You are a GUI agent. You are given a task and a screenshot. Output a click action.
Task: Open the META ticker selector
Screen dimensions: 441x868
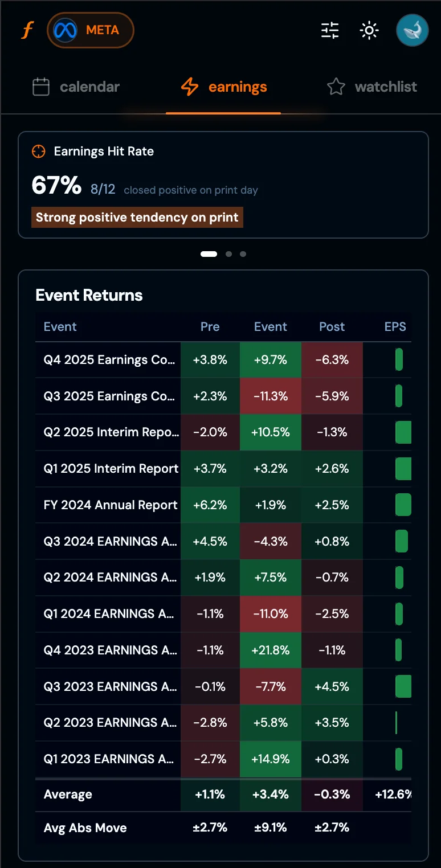click(x=90, y=30)
